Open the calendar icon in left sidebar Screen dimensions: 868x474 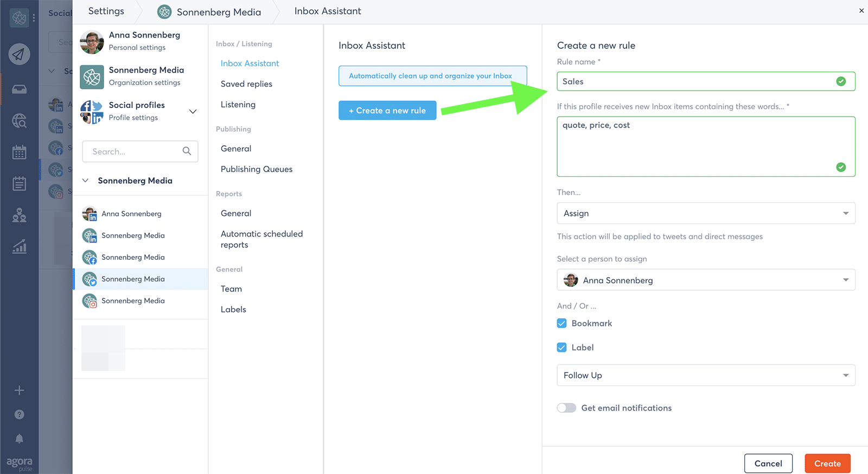[19, 152]
